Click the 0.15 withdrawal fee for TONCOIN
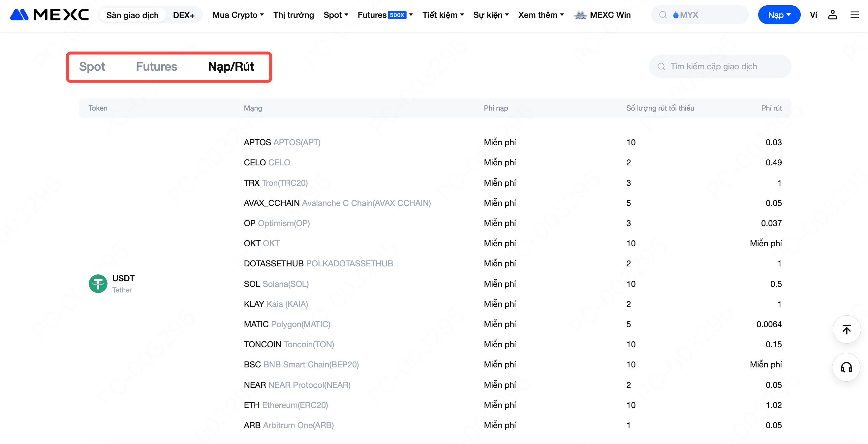Screen dimensions: 868x444 (x=773, y=344)
